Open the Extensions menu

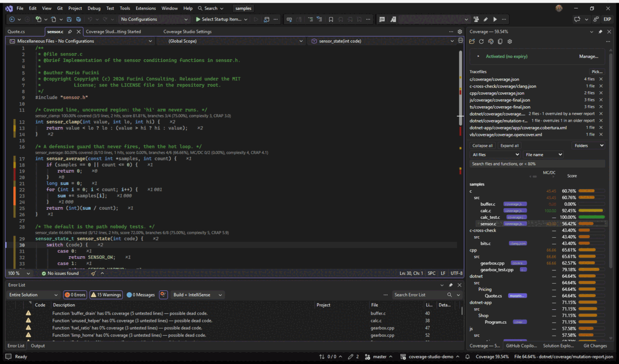click(145, 8)
